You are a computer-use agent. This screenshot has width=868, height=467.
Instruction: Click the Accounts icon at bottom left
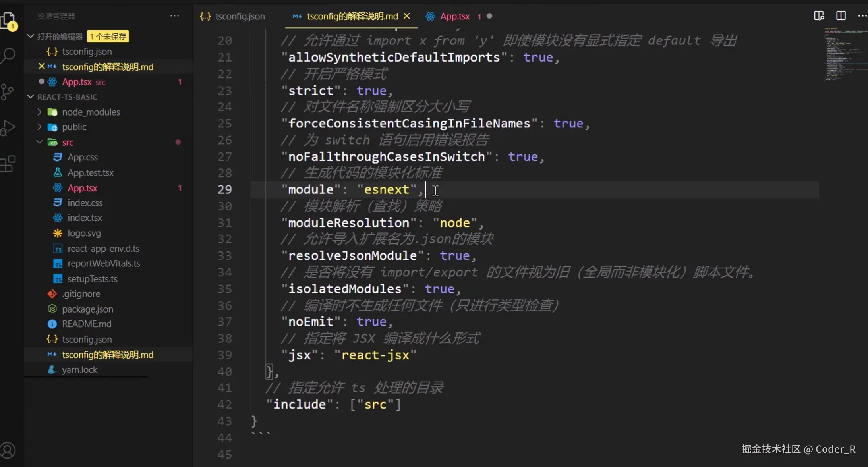8,450
